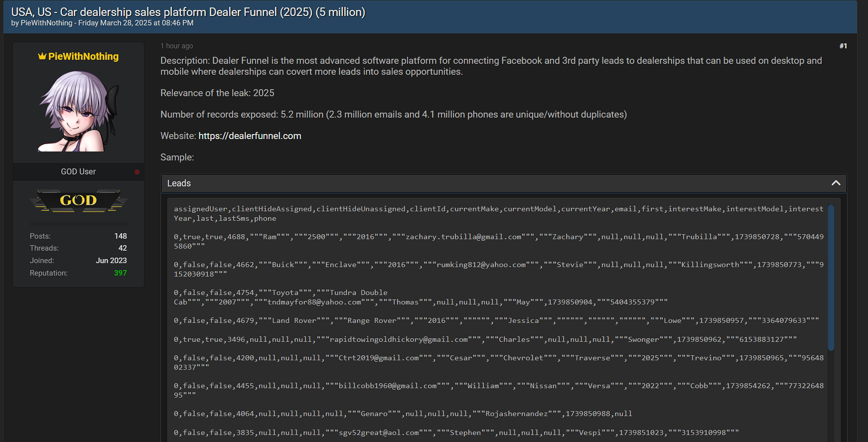Image resolution: width=868 pixels, height=442 pixels.
Task: Click the green reputation score 397
Action: tap(120, 273)
